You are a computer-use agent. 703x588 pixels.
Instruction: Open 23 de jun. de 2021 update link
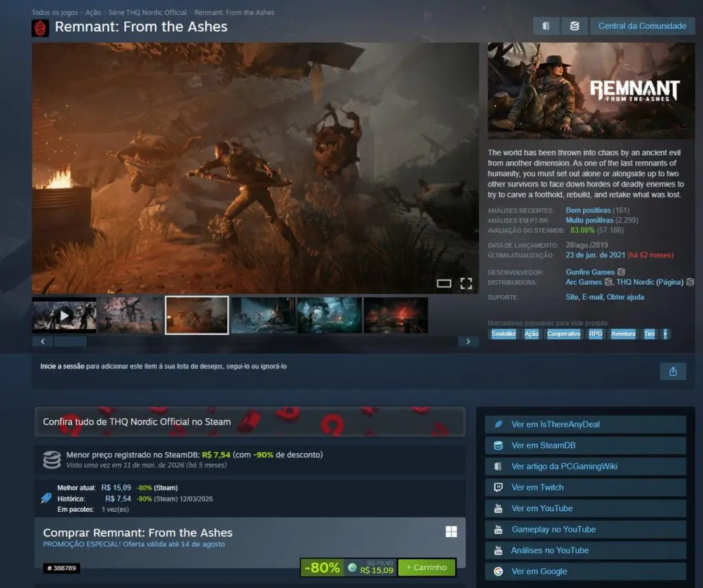tap(595, 255)
